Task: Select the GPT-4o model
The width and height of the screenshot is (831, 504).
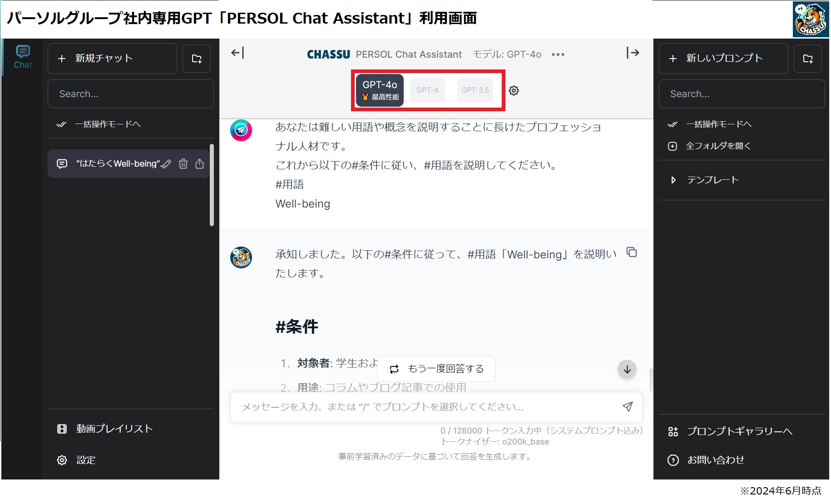Action: tap(380, 90)
